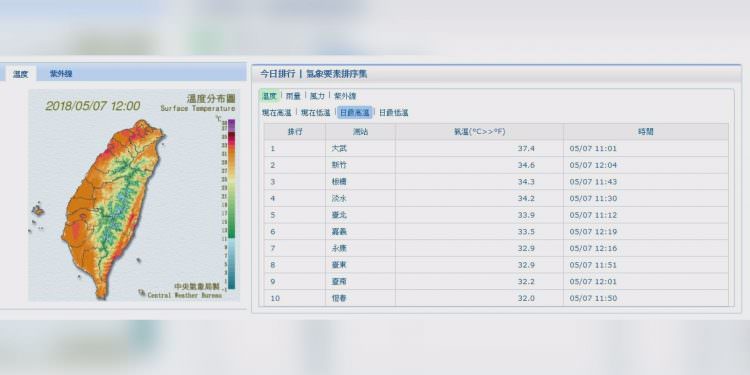Image resolution: width=750 pixels, height=375 pixels.
Task: Select the 恆春 station row ranked tenth
Action: pyautogui.click(x=496, y=298)
